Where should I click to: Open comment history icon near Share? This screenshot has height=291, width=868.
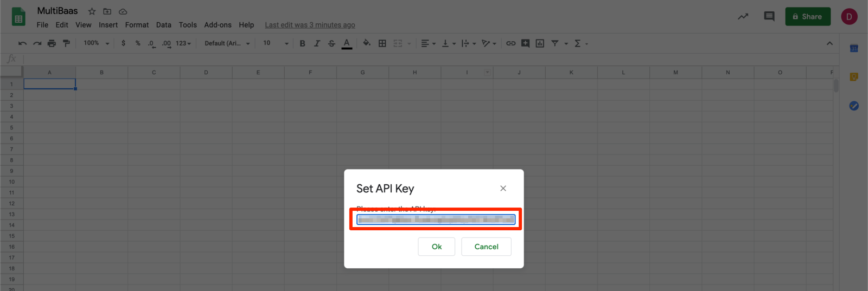tap(769, 16)
